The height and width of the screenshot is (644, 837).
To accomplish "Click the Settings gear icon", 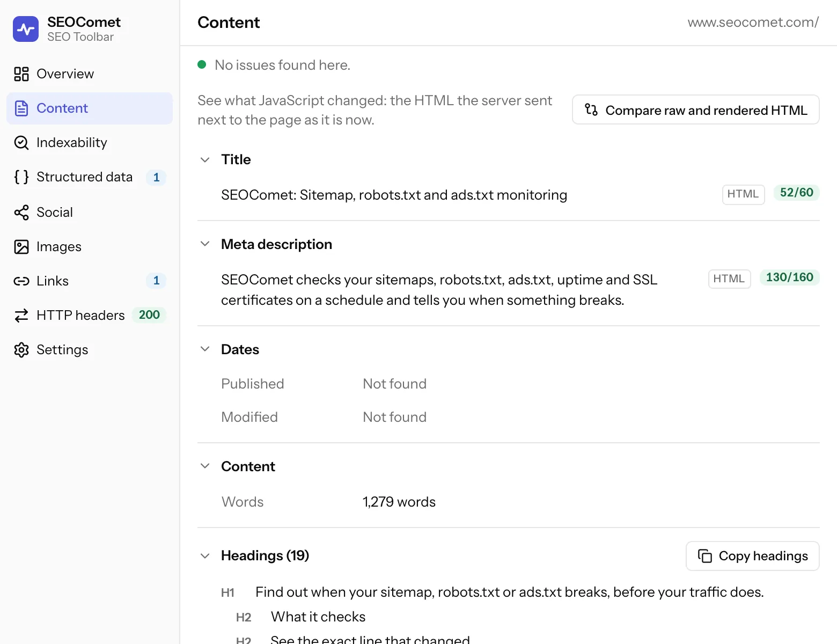I will [x=21, y=350].
